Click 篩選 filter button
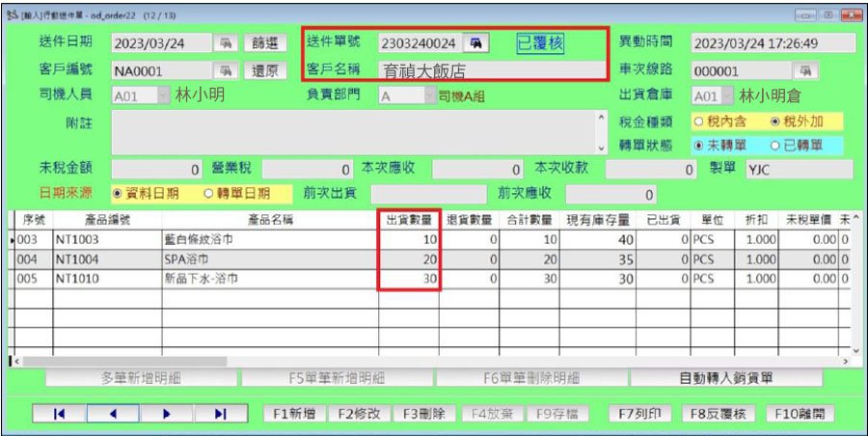The width and height of the screenshot is (868, 436). (x=266, y=43)
